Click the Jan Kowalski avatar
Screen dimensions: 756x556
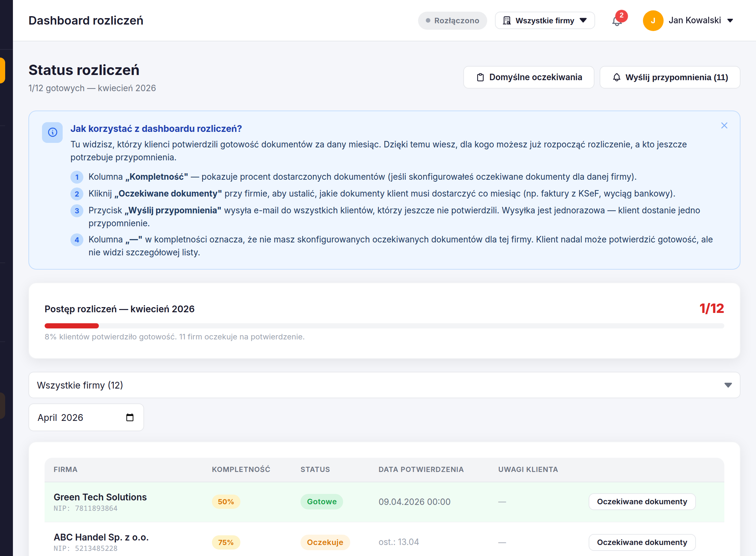(x=653, y=21)
